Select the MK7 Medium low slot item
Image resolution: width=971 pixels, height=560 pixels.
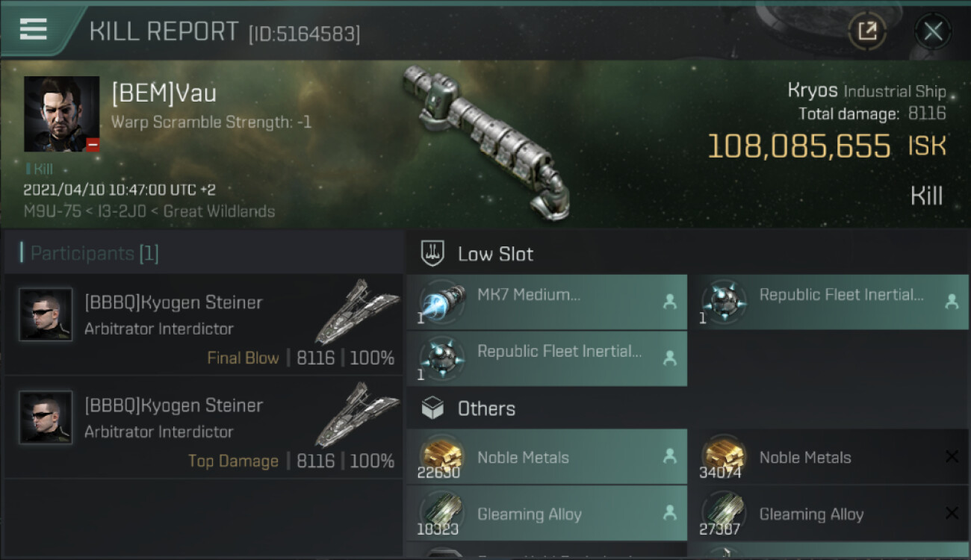pyautogui.click(x=546, y=302)
